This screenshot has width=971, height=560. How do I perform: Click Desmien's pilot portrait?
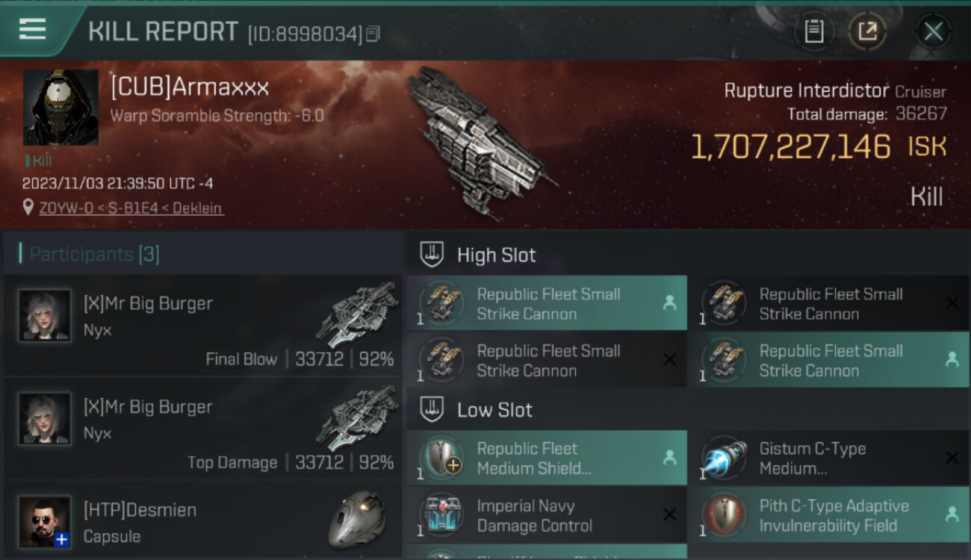[x=45, y=521]
